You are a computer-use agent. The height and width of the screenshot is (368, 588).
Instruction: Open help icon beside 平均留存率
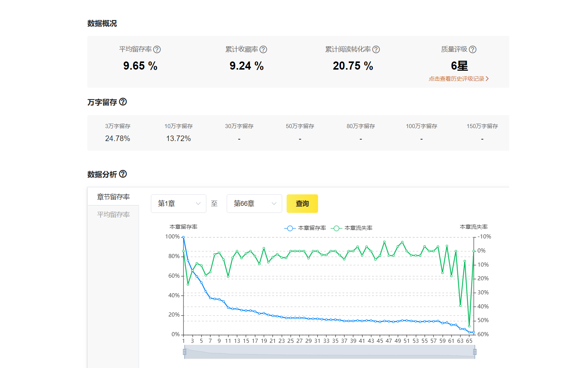[x=157, y=49]
